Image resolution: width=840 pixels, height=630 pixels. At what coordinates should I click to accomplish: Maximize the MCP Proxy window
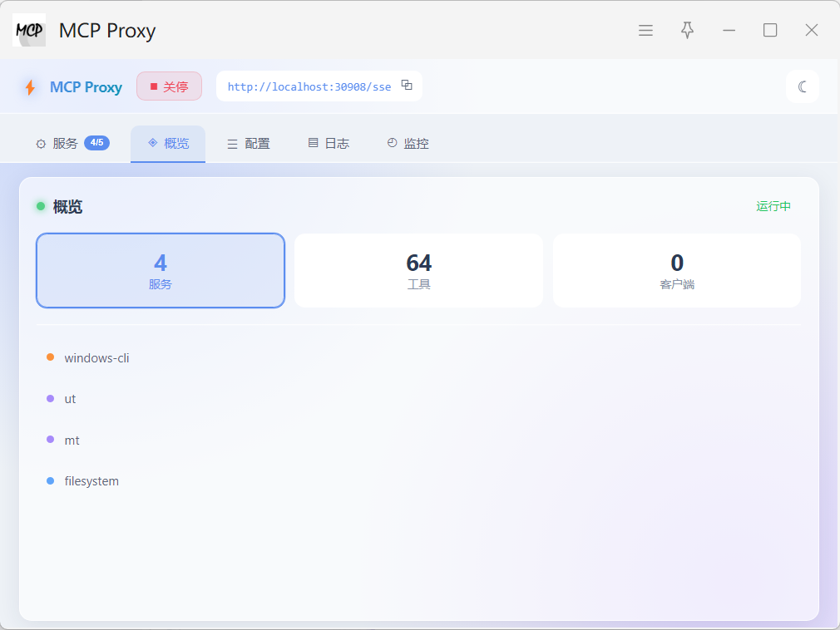(x=770, y=31)
